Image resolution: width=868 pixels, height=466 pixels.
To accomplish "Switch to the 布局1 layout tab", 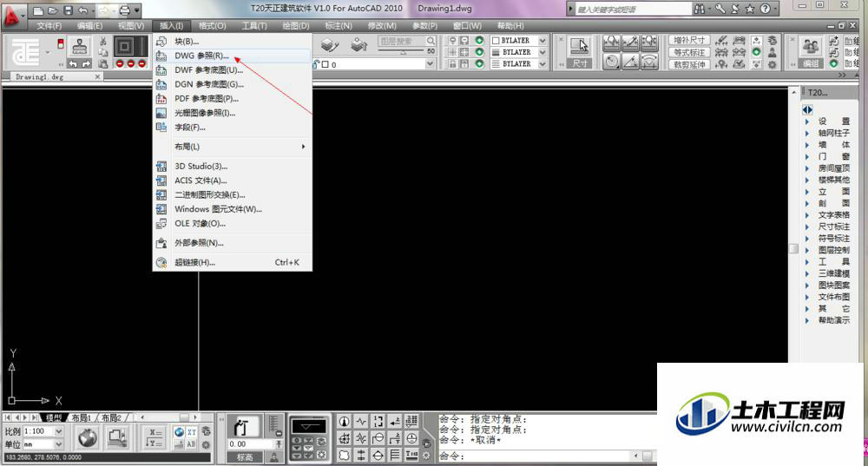I will 82,418.
